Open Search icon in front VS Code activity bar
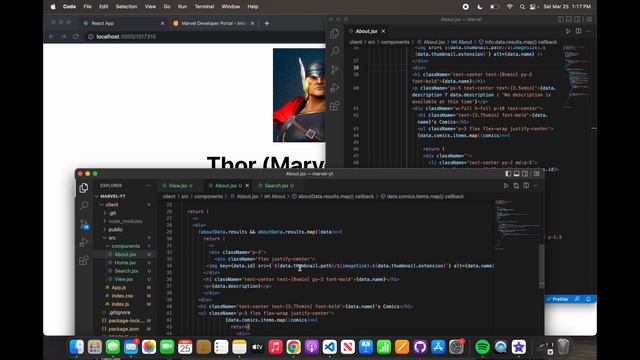The image size is (640, 360). pyautogui.click(x=84, y=205)
